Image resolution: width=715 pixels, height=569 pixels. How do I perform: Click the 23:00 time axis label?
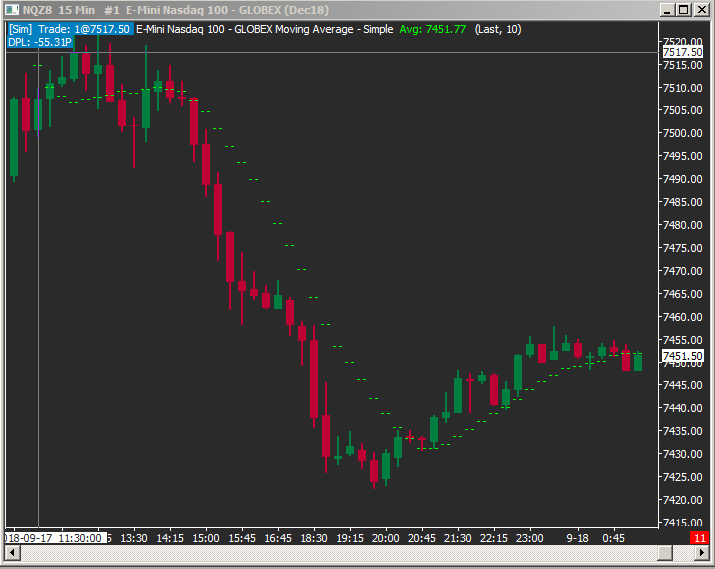[529, 538]
